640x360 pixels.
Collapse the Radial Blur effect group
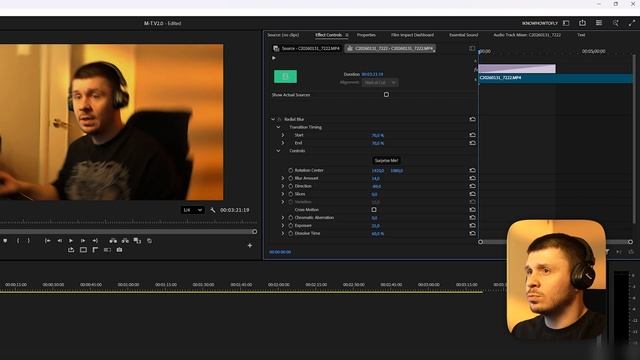pyautogui.click(x=273, y=119)
